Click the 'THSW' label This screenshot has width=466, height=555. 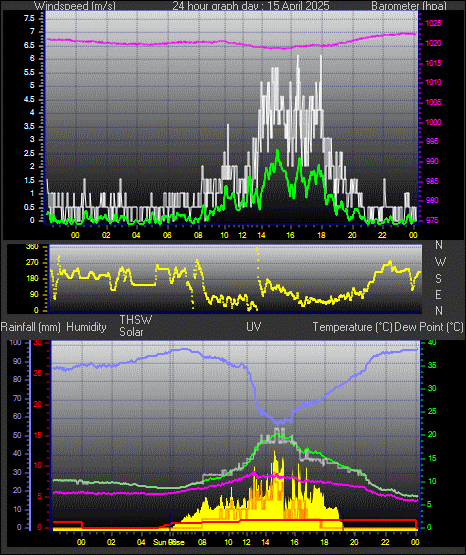point(136,320)
